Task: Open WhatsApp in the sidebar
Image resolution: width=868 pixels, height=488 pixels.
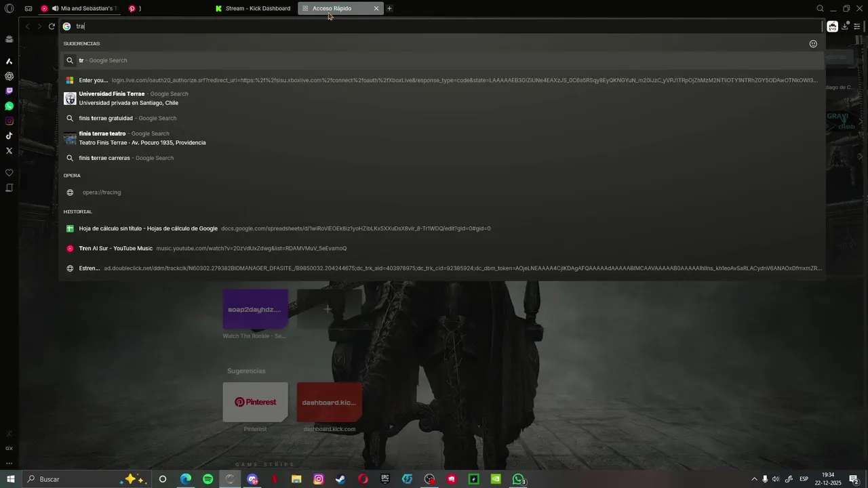Action: [x=9, y=106]
